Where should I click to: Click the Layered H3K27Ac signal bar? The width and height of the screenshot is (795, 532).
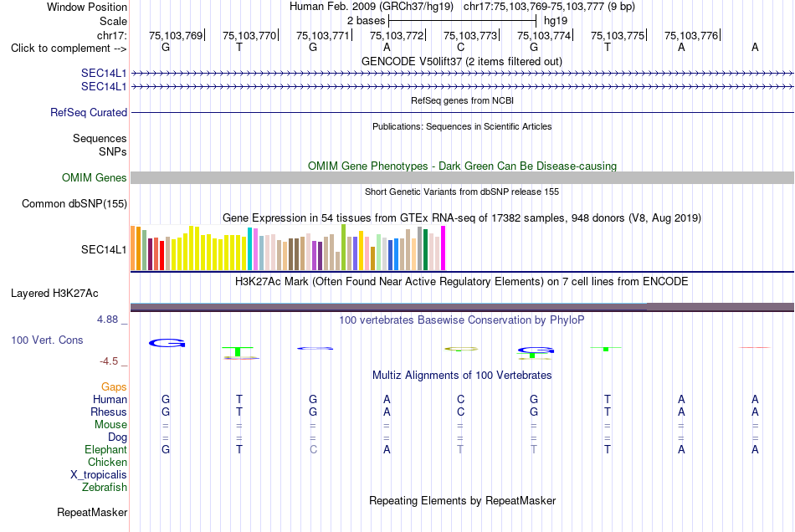[x=462, y=307]
